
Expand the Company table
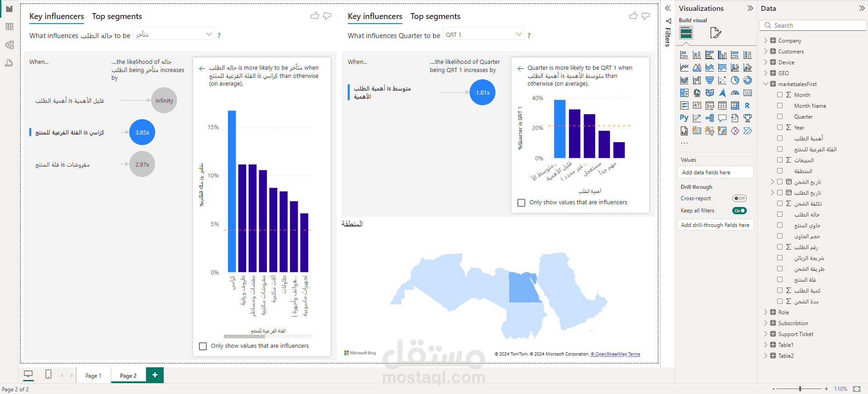[766, 40]
